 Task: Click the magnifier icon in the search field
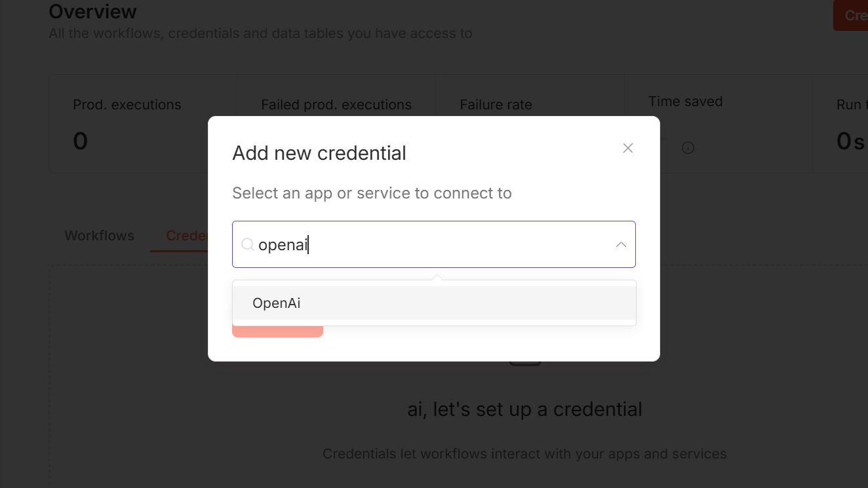(x=247, y=244)
